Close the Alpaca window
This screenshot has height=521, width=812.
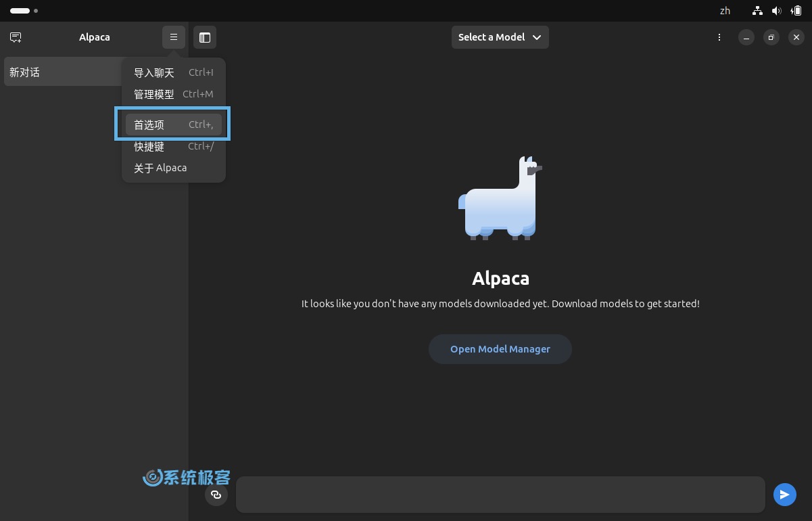coord(796,37)
